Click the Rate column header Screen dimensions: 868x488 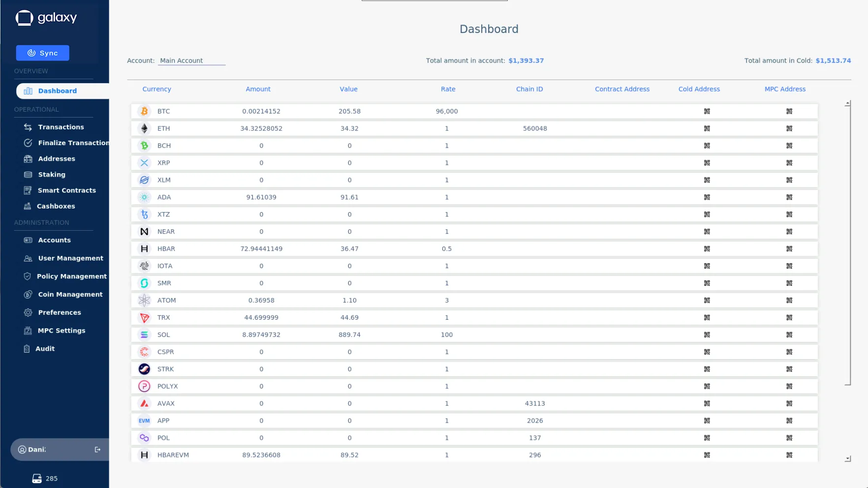pos(448,89)
